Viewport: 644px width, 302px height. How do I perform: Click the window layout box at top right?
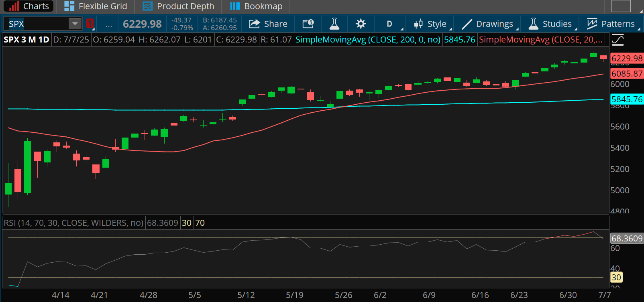[621, 6]
